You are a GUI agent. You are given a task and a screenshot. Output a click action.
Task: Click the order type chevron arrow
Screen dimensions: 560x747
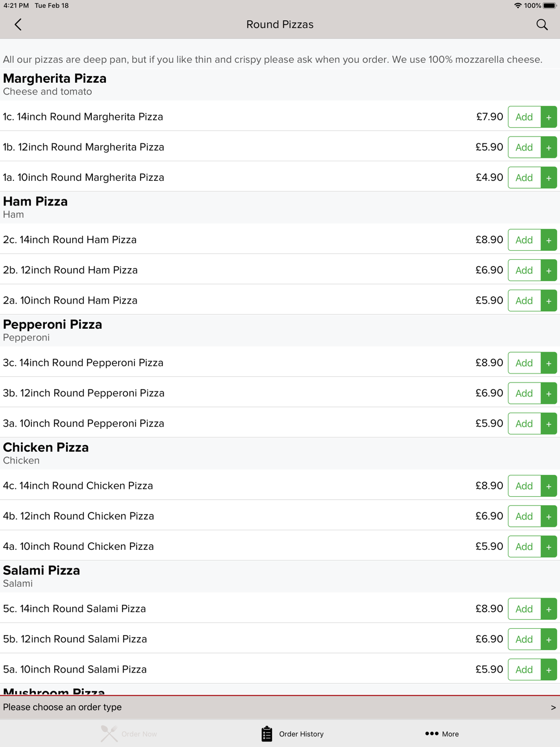[x=553, y=708]
